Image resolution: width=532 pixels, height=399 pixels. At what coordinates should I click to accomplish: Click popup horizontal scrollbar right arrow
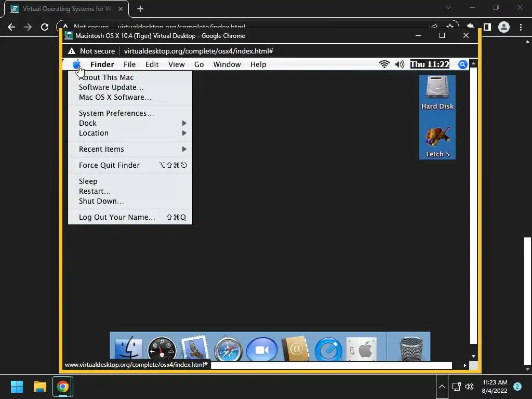pyautogui.click(x=465, y=365)
